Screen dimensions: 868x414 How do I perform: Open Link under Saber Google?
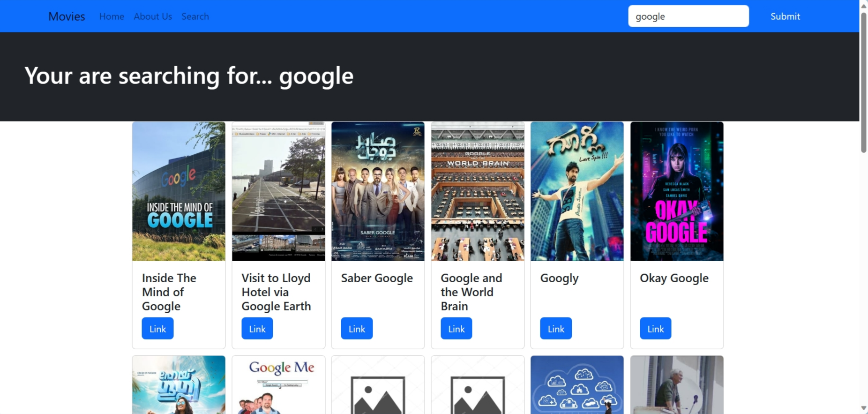(357, 329)
